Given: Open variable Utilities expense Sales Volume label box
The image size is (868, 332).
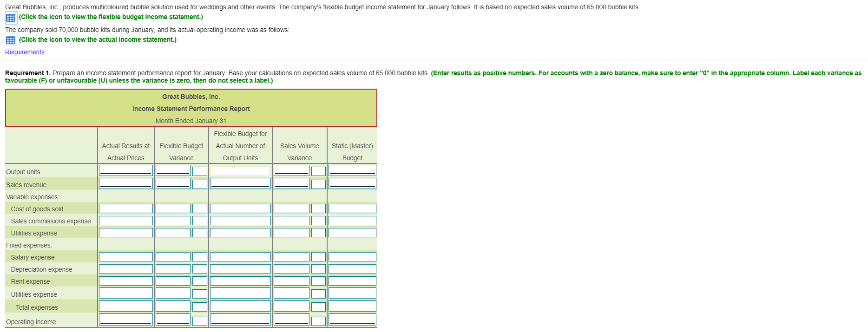Looking at the screenshot, I should coord(319,233).
